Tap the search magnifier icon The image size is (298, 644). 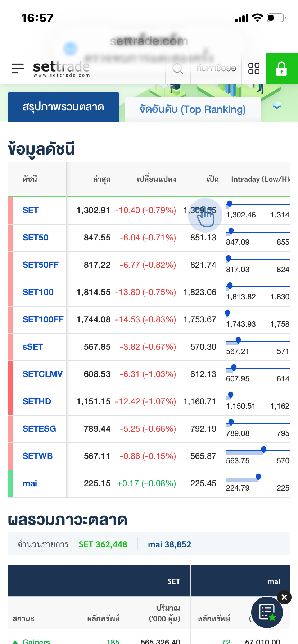(x=178, y=68)
